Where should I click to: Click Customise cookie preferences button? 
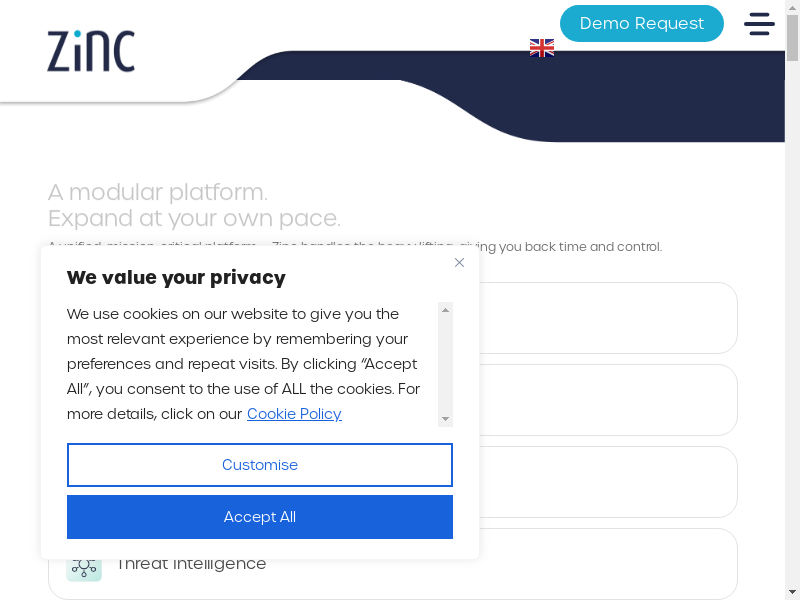tap(260, 465)
